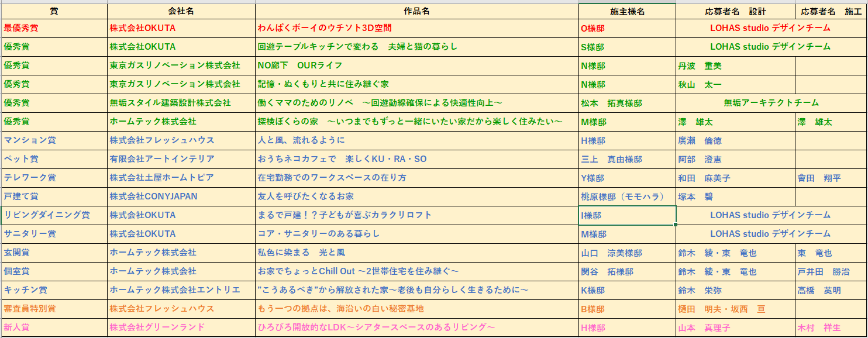
Task: Select the 株式会社CONYJAPAN cell
Action: tap(181, 196)
